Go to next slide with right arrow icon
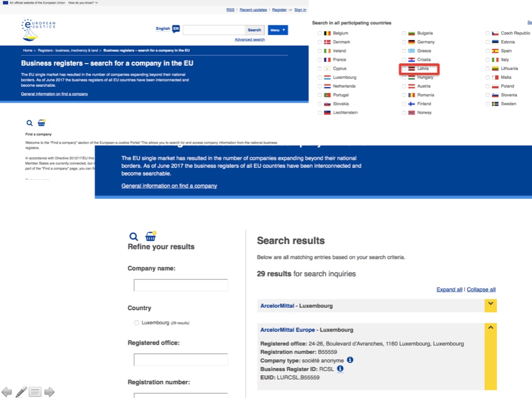Image resolution: width=532 pixels, height=398 pixels. [49, 392]
